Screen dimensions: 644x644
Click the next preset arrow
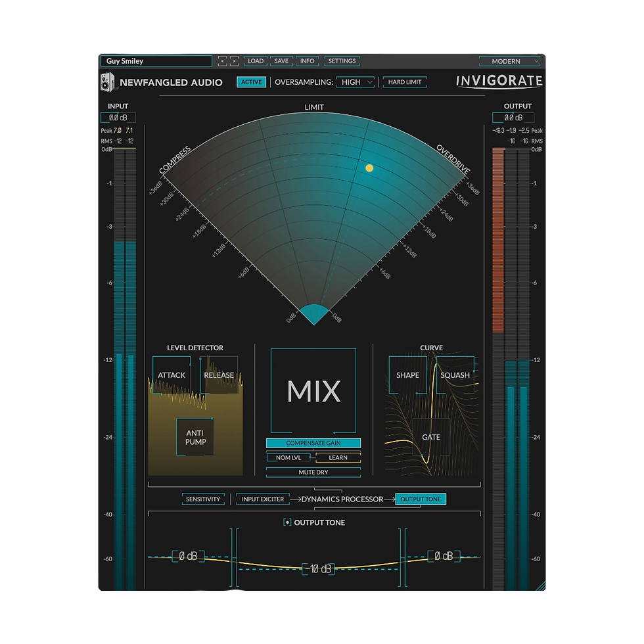(234, 61)
